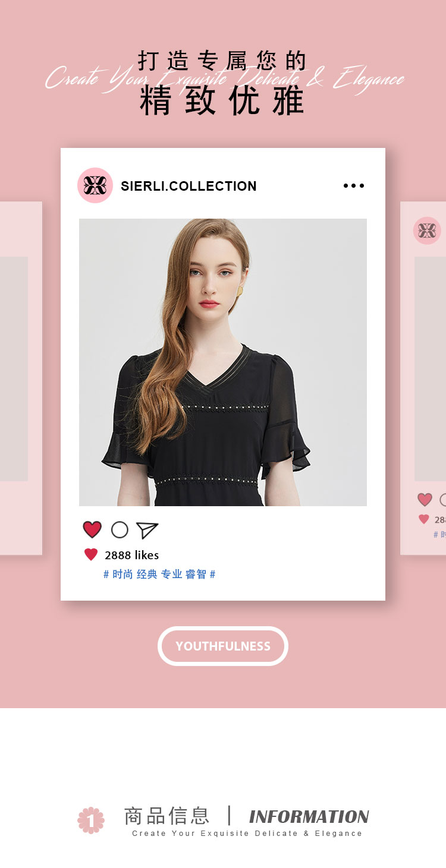Screen dimensions: 446x868
Task: Open the three-dot options menu
Action: [354, 186]
